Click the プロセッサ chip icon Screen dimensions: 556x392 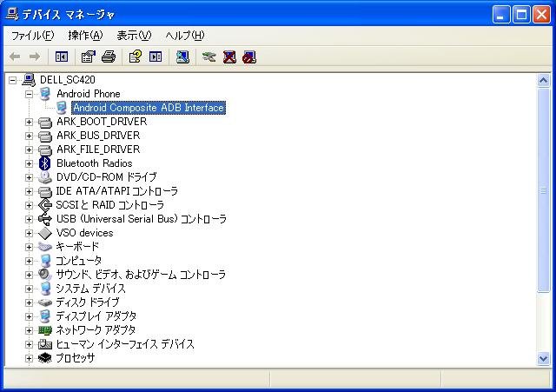(45, 358)
